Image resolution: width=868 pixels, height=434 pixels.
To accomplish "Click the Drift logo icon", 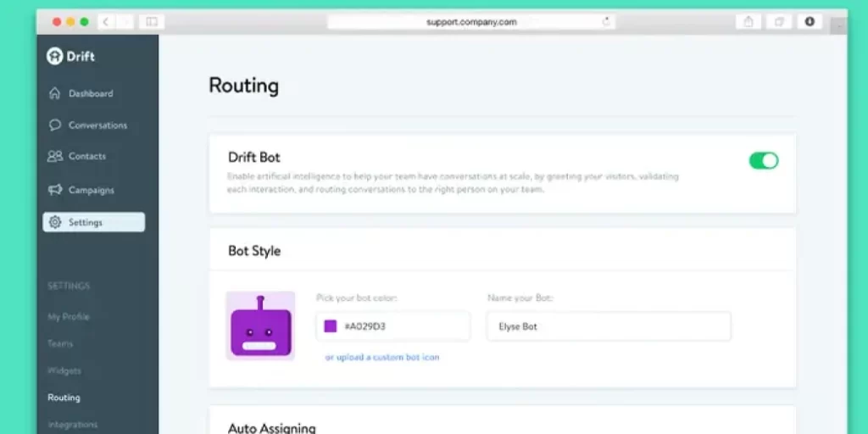I will 55,57.
